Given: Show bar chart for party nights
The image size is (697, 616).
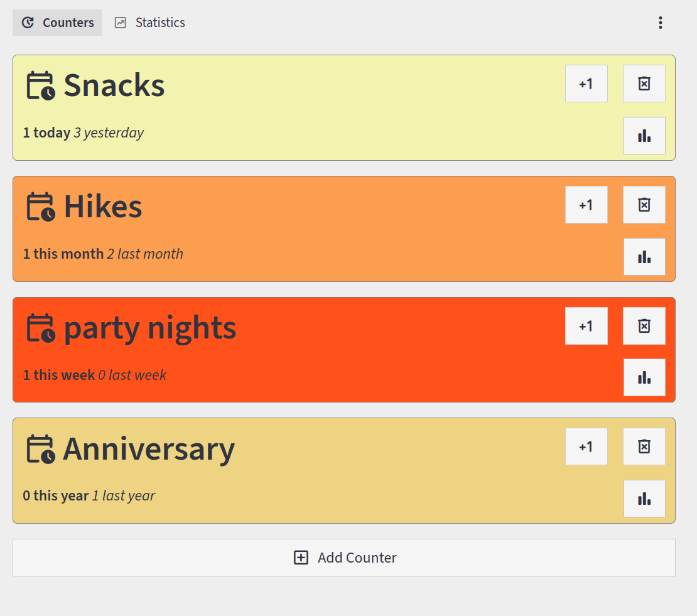Looking at the screenshot, I should point(644,377).
